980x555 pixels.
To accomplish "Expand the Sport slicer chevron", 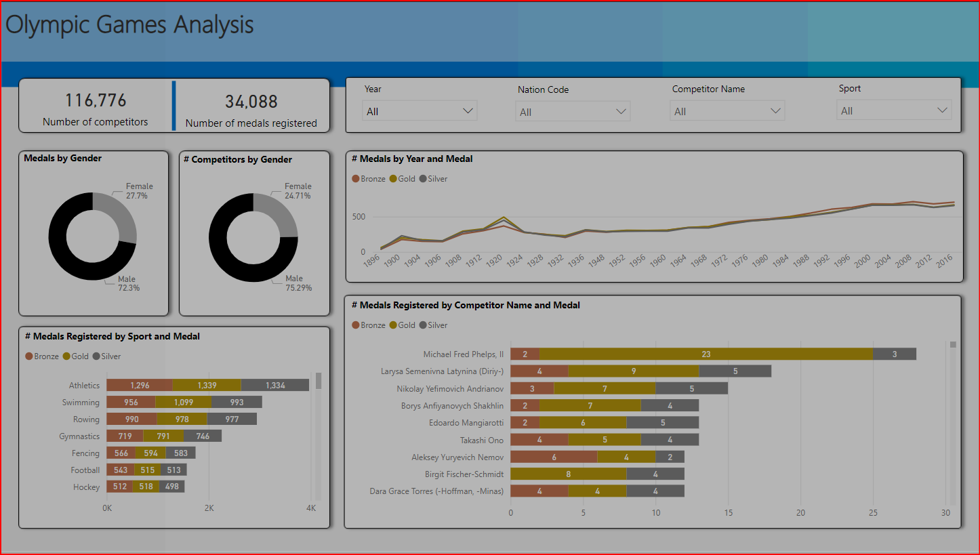I will pyautogui.click(x=942, y=110).
